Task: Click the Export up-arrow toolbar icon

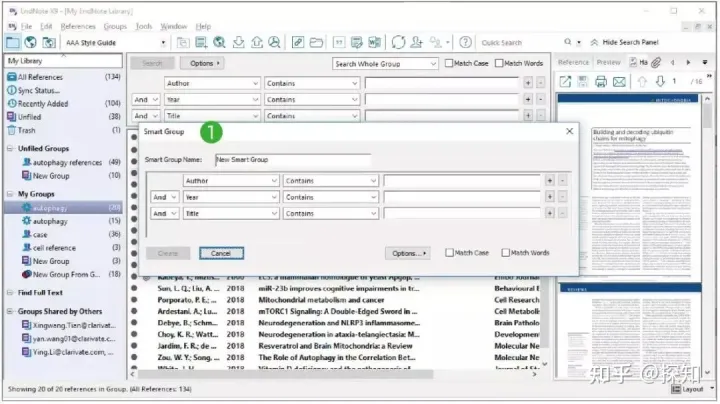Action: tap(256, 43)
